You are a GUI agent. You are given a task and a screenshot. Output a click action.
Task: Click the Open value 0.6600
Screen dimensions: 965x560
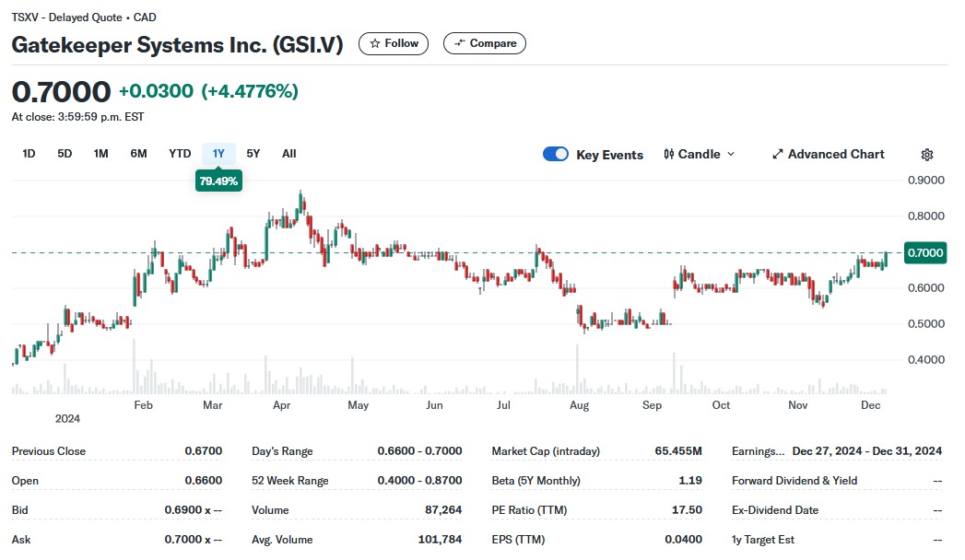click(203, 481)
